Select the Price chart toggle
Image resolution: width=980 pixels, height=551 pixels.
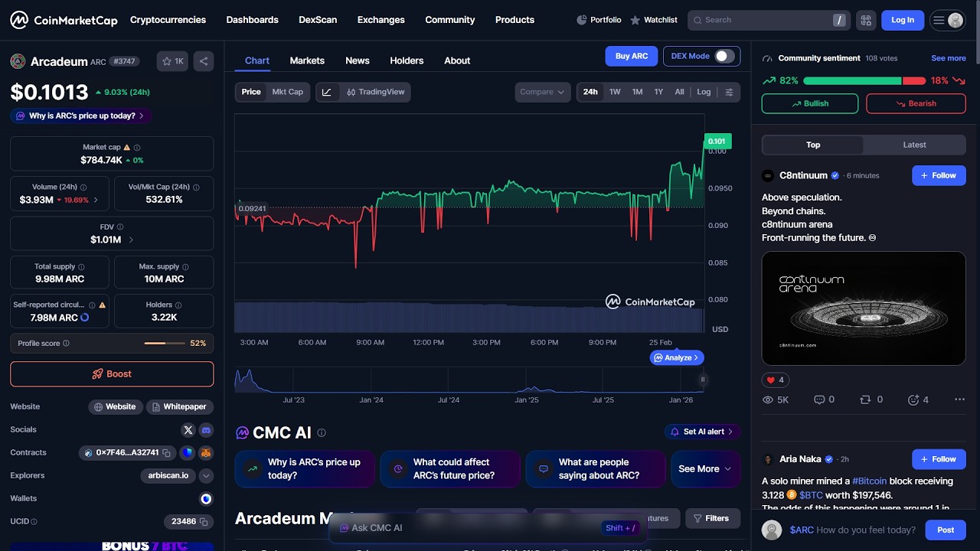tap(251, 92)
